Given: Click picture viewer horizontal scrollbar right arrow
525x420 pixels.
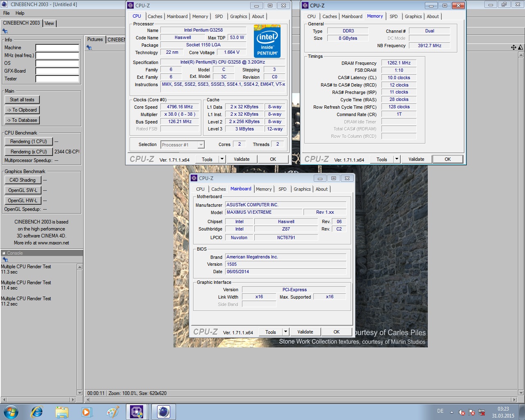Looking at the screenshot, I should [x=514, y=399].
